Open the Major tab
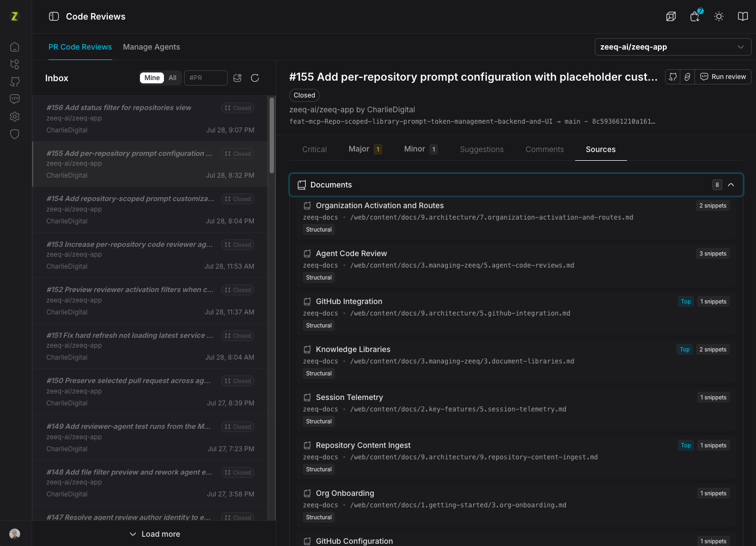The width and height of the screenshot is (756, 546). 365,149
